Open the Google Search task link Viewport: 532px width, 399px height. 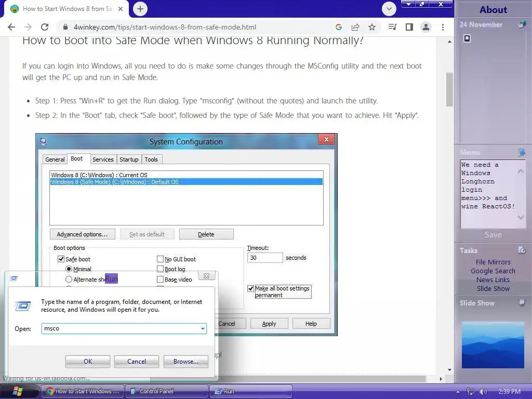(493, 271)
